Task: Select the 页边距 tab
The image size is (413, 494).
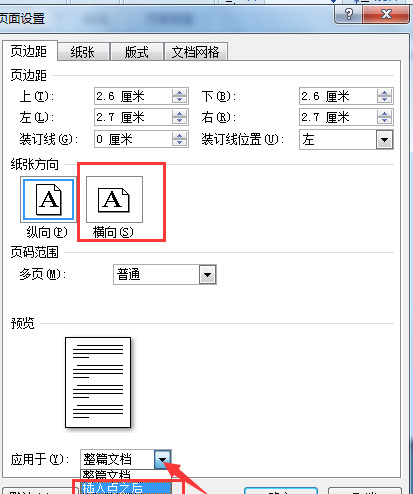Action: click(x=29, y=51)
